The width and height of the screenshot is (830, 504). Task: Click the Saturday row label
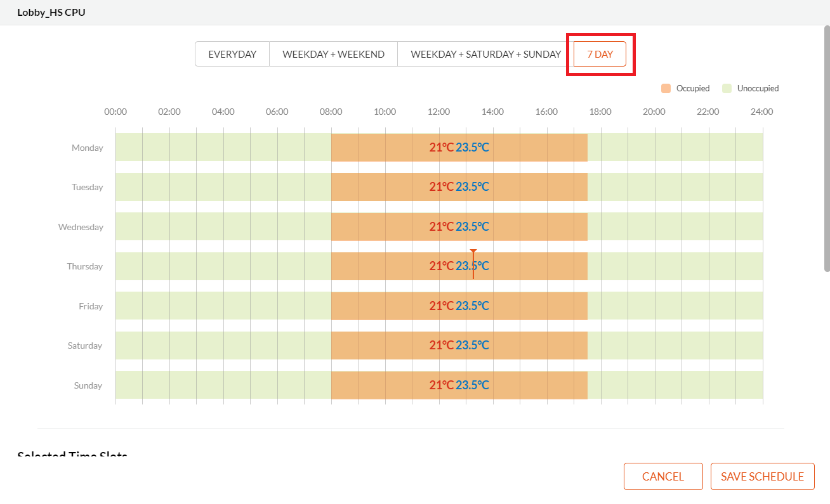[85, 346]
